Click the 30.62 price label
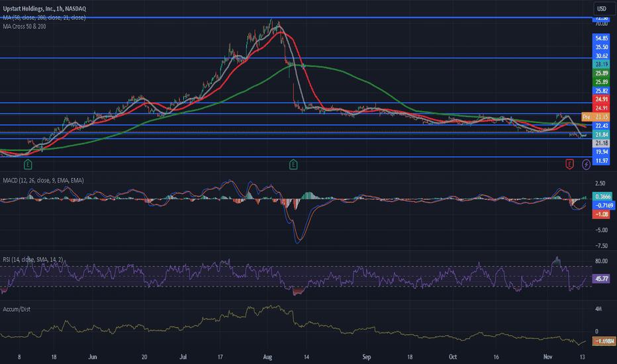Image resolution: width=617 pixels, height=364 pixels. click(x=601, y=56)
